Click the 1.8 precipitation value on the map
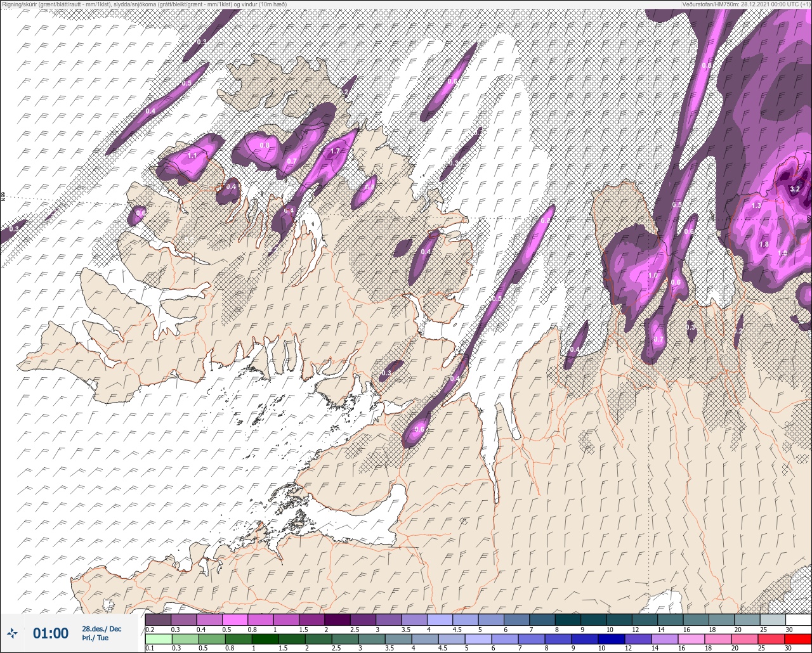This screenshot has height=653, width=812. 764,245
